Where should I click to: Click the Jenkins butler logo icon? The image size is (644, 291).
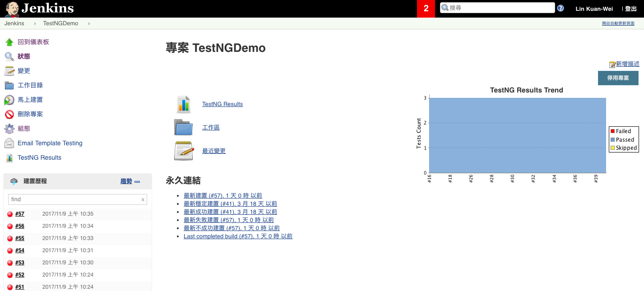(x=12, y=9)
